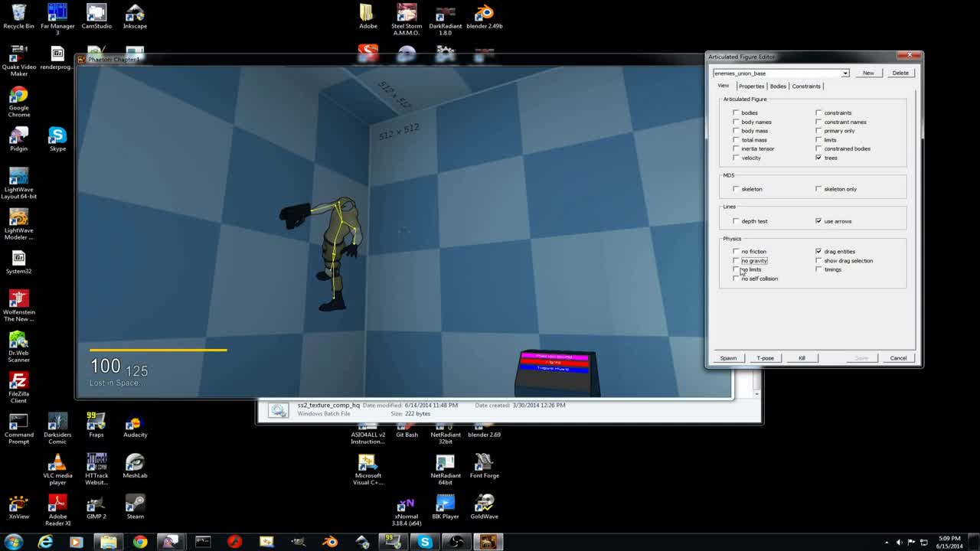The height and width of the screenshot is (551, 980).
Task: Click the T-pose button
Action: (x=765, y=358)
